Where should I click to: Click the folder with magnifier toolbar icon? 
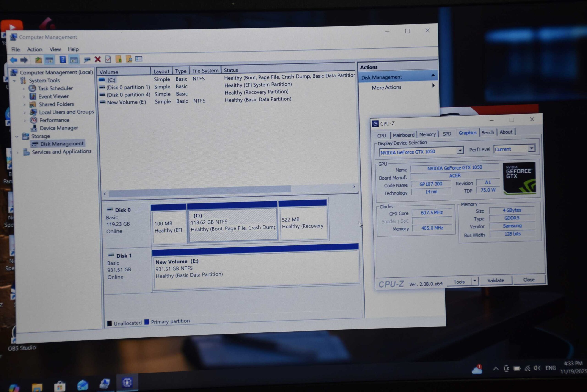pyautogui.click(x=129, y=59)
